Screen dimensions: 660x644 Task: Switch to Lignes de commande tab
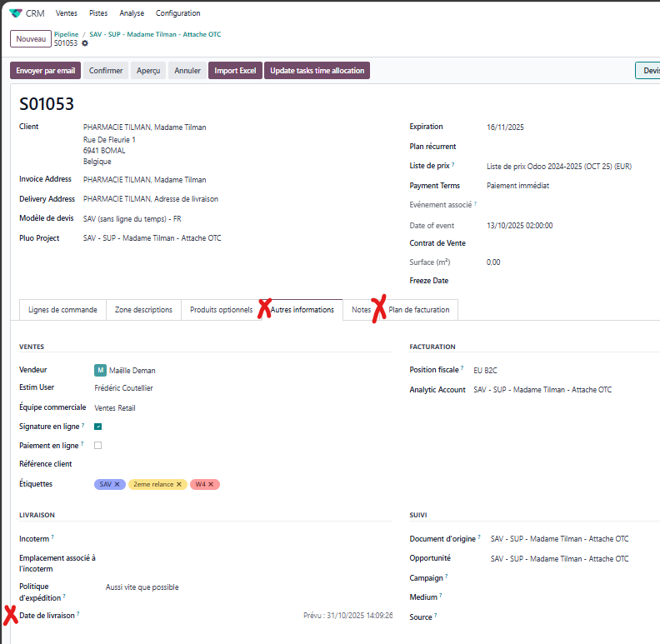click(x=62, y=310)
